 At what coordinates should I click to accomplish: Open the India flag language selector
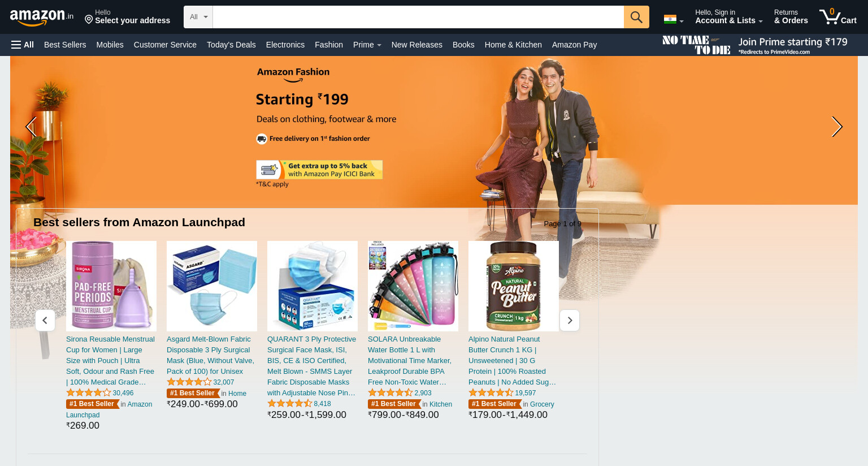pyautogui.click(x=674, y=19)
